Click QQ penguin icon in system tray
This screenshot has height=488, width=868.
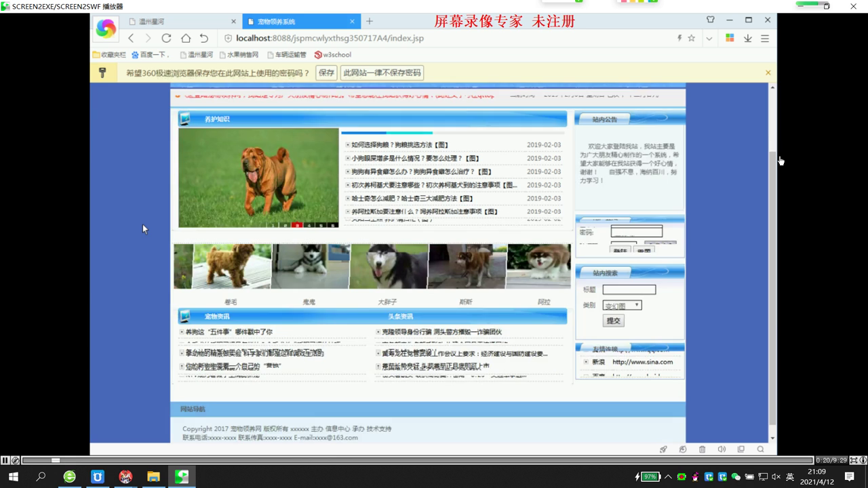point(695,477)
